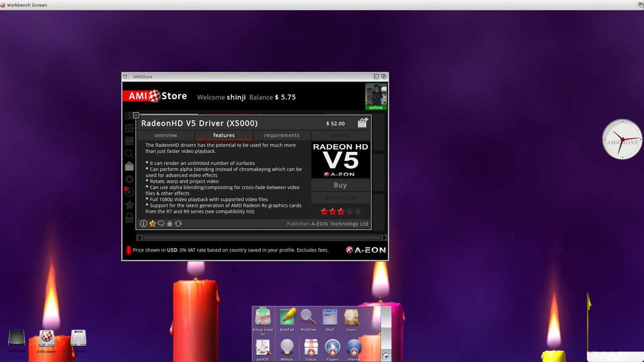Image resolution: width=644 pixels, height=362 pixels.
Task: Open the speech bubble comments icon
Action: click(x=160, y=224)
